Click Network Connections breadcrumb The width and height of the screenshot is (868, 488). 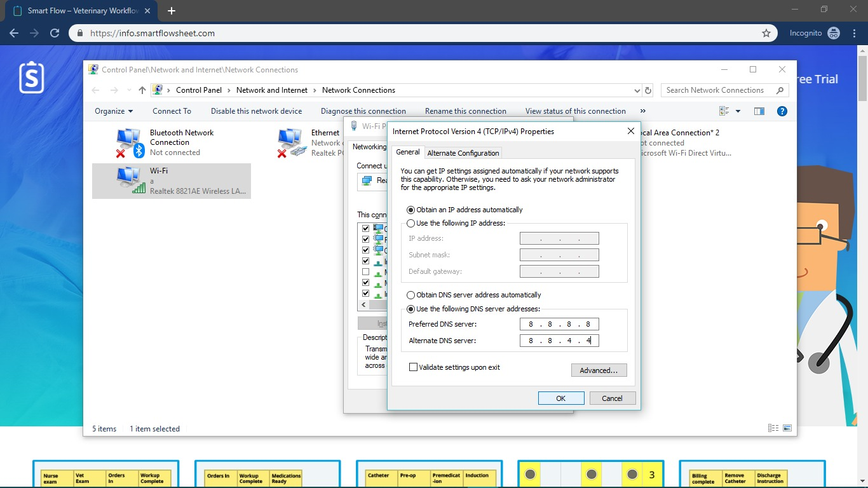point(358,90)
